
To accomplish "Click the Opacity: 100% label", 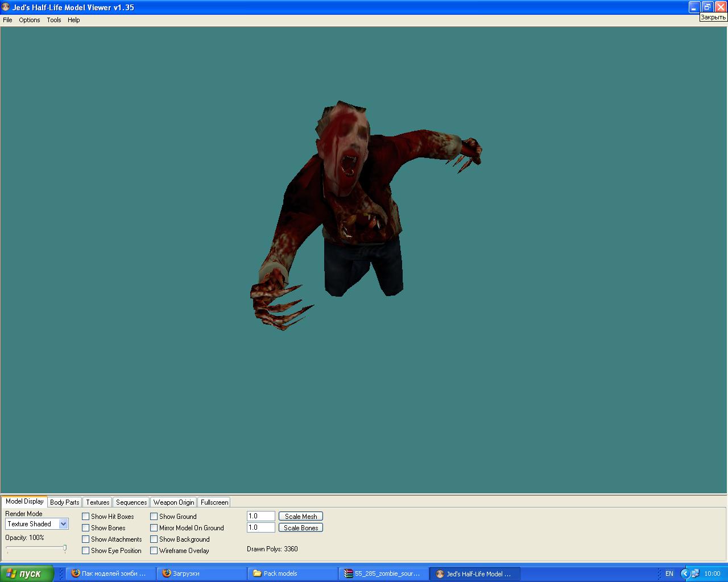I will pos(24,538).
